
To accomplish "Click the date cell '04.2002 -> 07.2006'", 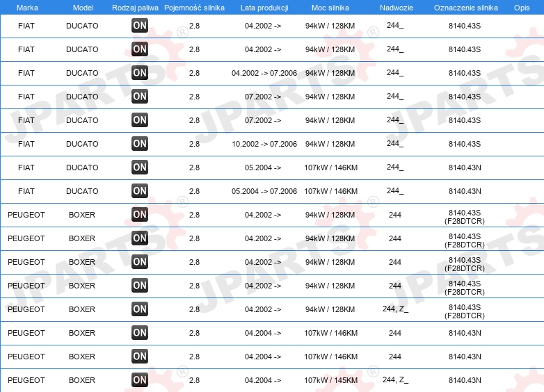I will [264, 73].
